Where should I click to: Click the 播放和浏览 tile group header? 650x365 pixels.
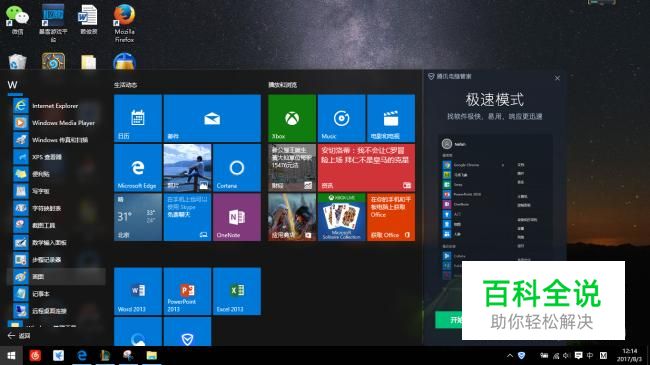coord(283,85)
